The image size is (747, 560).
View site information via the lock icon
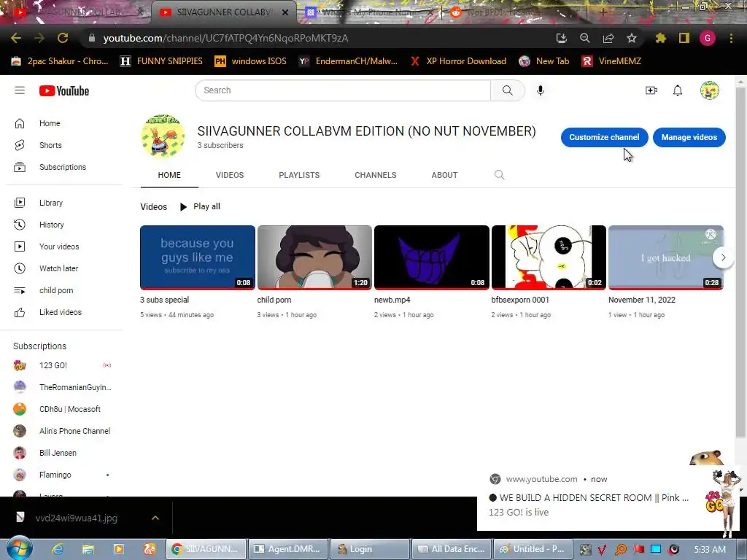pos(92,38)
